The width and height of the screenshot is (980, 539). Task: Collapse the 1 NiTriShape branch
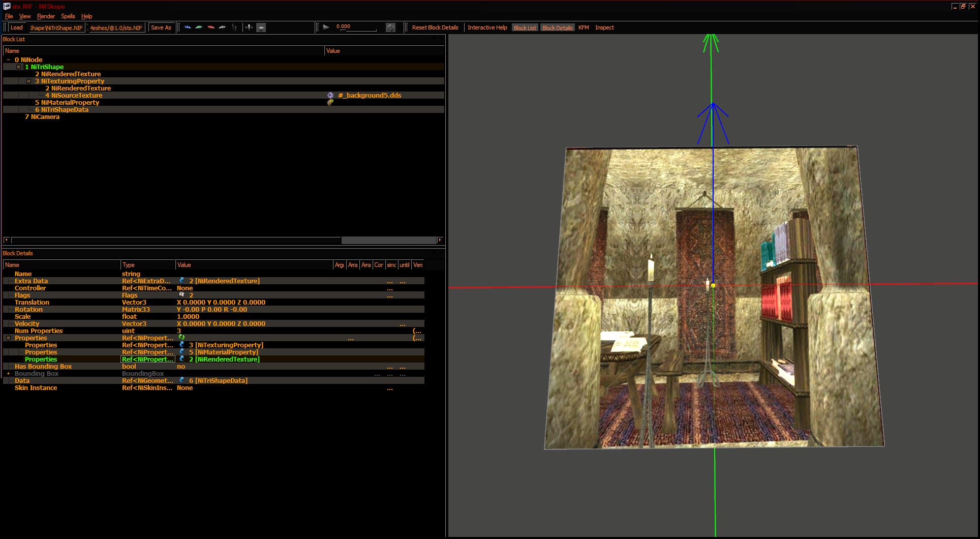coord(19,67)
